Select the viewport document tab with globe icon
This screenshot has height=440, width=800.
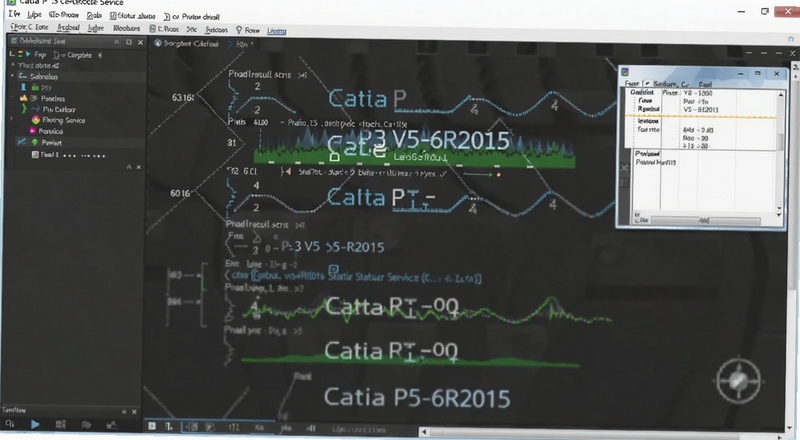click(x=187, y=44)
